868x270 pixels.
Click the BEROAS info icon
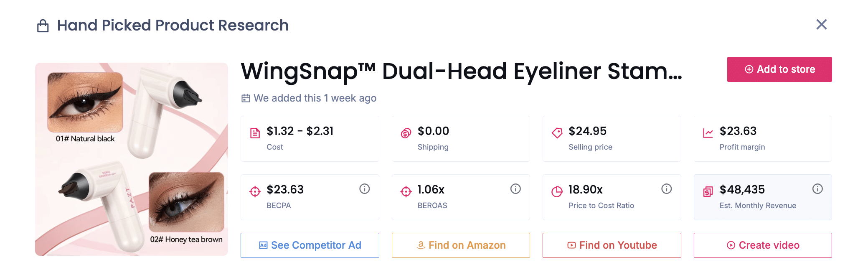pyautogui.click(x=515, y=189)
